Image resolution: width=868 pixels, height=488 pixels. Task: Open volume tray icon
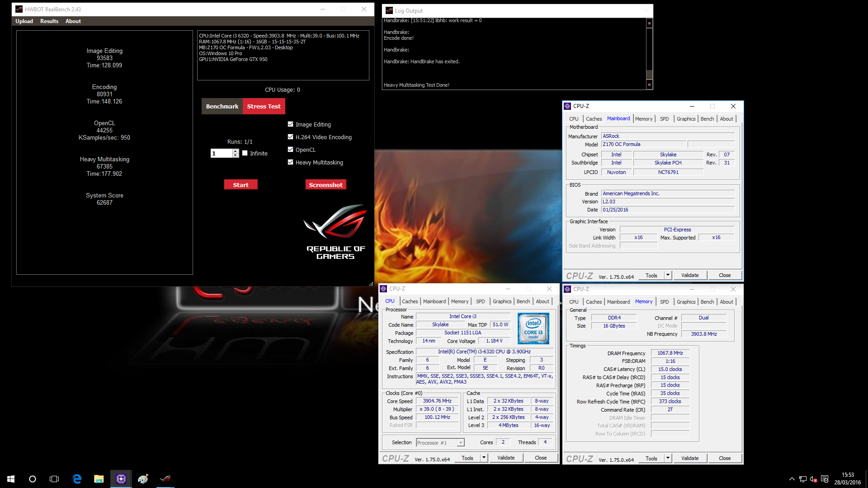click(813, 479)
